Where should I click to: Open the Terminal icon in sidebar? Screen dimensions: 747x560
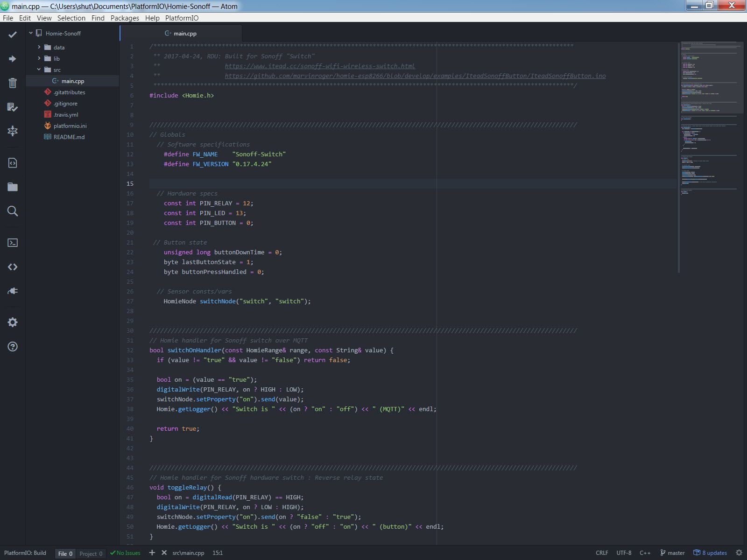[13, 243]
